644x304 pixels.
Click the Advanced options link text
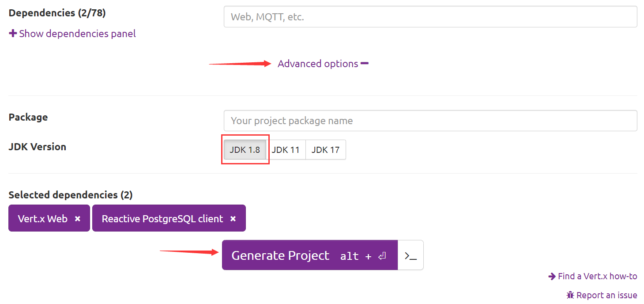(x=318, y=64)
